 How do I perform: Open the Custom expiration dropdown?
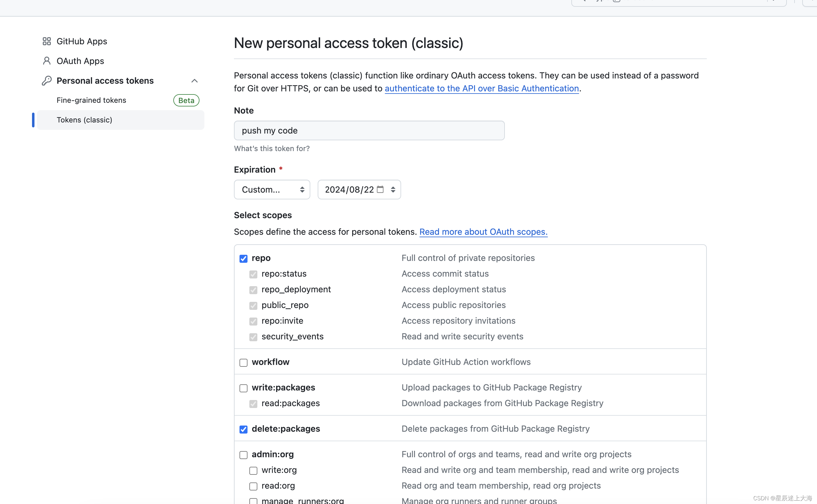tap(272, 190)
